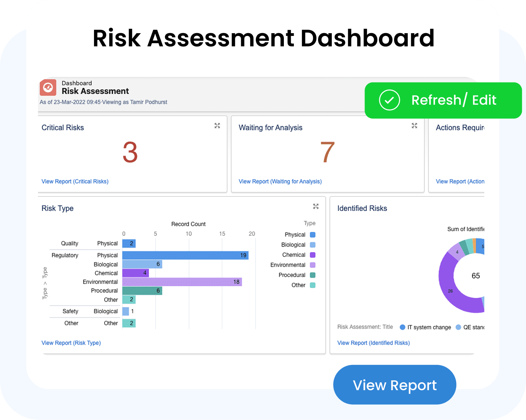This screenshot has height=420, width=526.
Task: Click the Physical legend color swatch
Action: (x=313, y=235)
